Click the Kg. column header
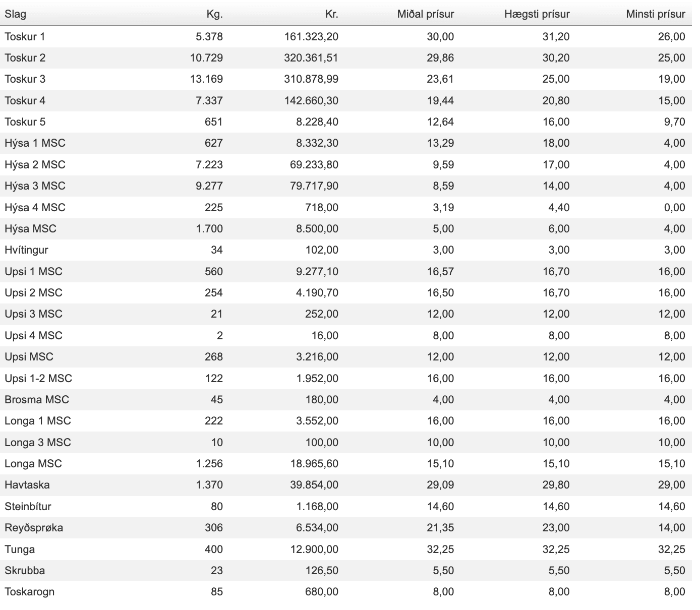The width and height of the screenshot is (700, 610). click(214, 14)
